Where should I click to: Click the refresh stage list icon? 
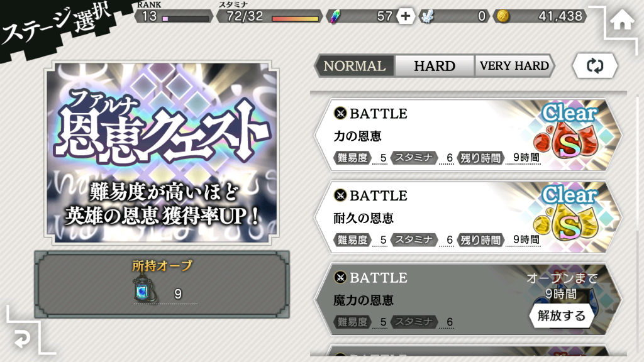tap(595, 65)
